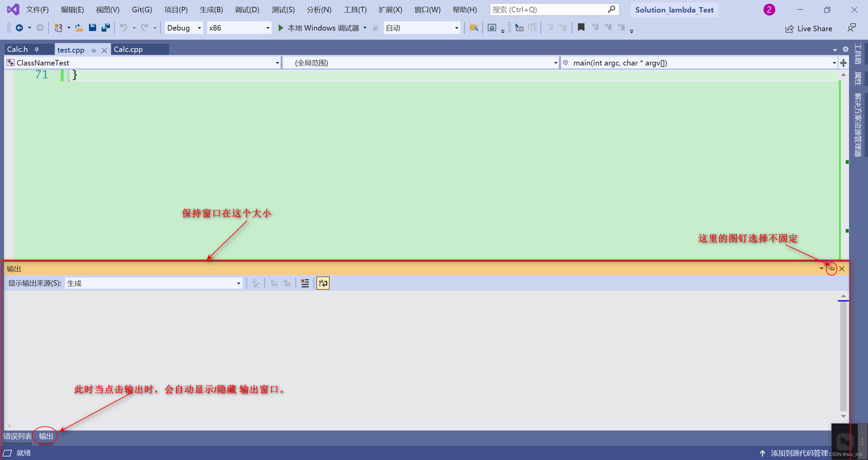Open the show output source dropdown
868x460 pixels.
pyautogui.click(x=238, y=283)
